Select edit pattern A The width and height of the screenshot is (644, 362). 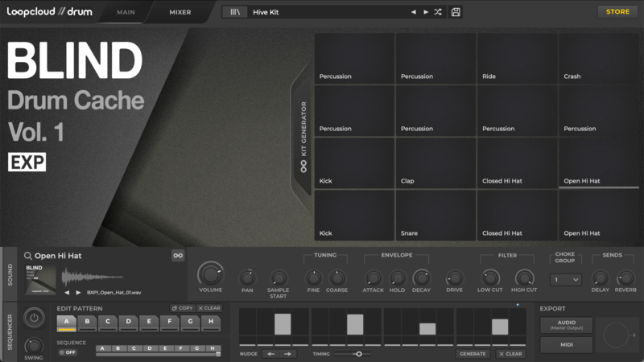[x=66, y=323]
